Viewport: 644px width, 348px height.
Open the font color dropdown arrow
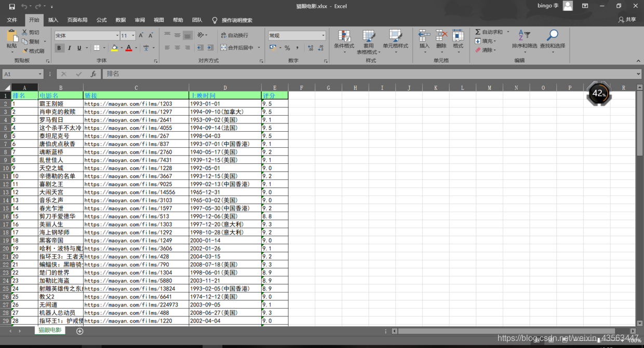tap(136, 48)
